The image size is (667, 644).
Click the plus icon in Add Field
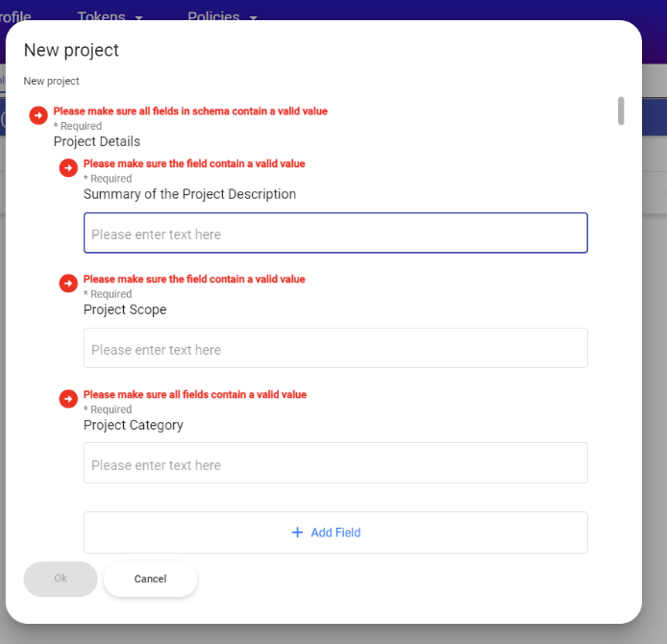coord(297,533)
